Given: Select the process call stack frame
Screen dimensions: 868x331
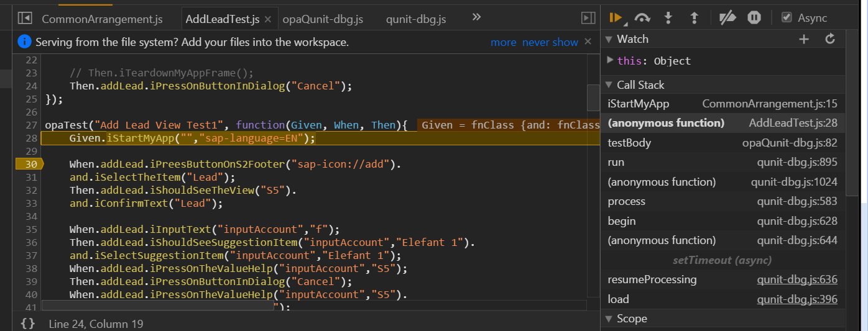Looking at the screenshot, I should [x=723, y=201].
